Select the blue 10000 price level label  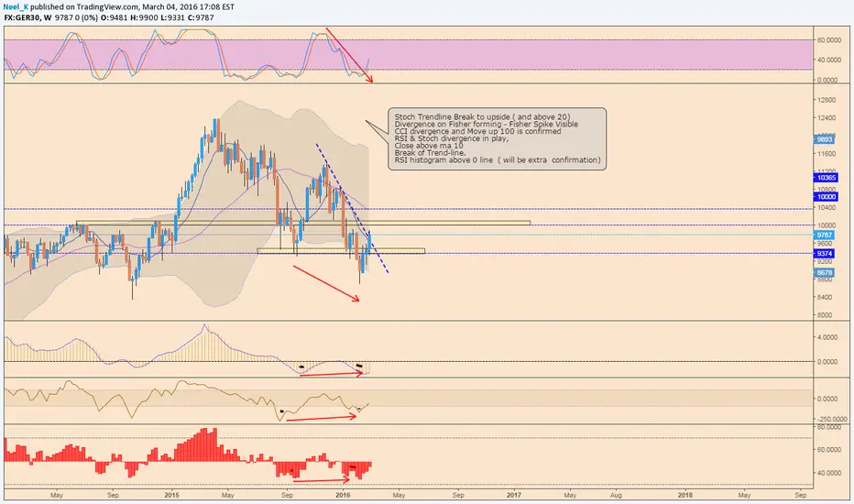tap(826, 197)
